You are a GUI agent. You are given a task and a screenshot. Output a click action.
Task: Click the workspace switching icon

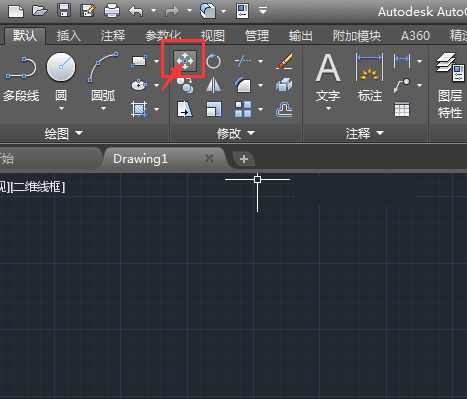(207, 11)
